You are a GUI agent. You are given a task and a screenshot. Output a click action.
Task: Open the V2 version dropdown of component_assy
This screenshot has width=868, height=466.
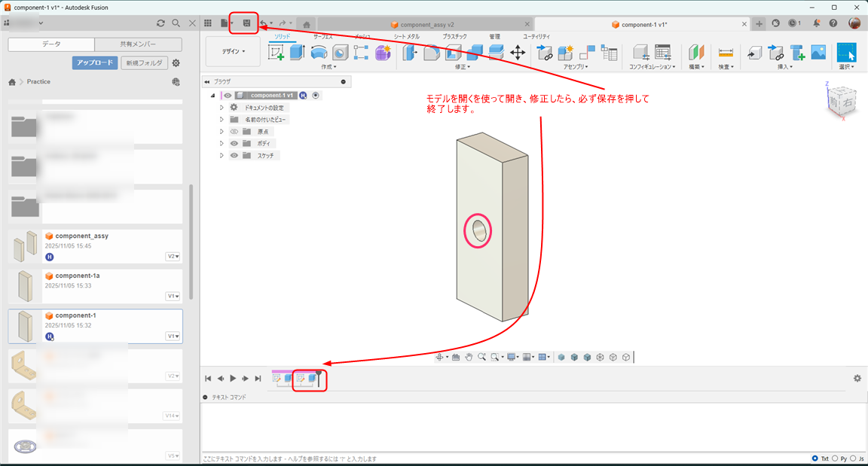(x=173, y=257)
